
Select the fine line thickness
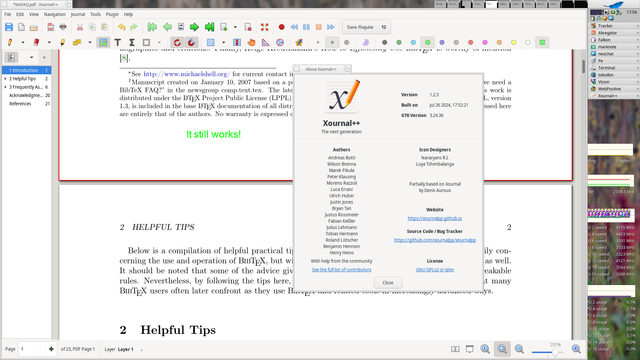[x=318, y=42]
